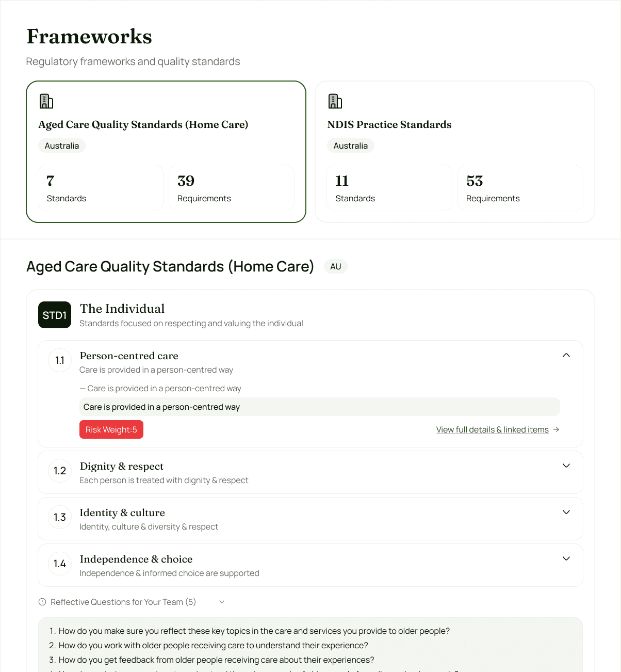The image size is (621, 672).
Task: Click the Risk Weight:5 badge
Action: click(x=111, y=429)
